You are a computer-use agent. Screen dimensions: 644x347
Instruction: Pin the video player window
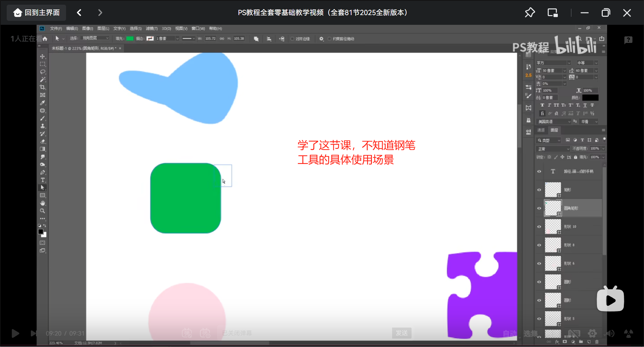point(530,13)
